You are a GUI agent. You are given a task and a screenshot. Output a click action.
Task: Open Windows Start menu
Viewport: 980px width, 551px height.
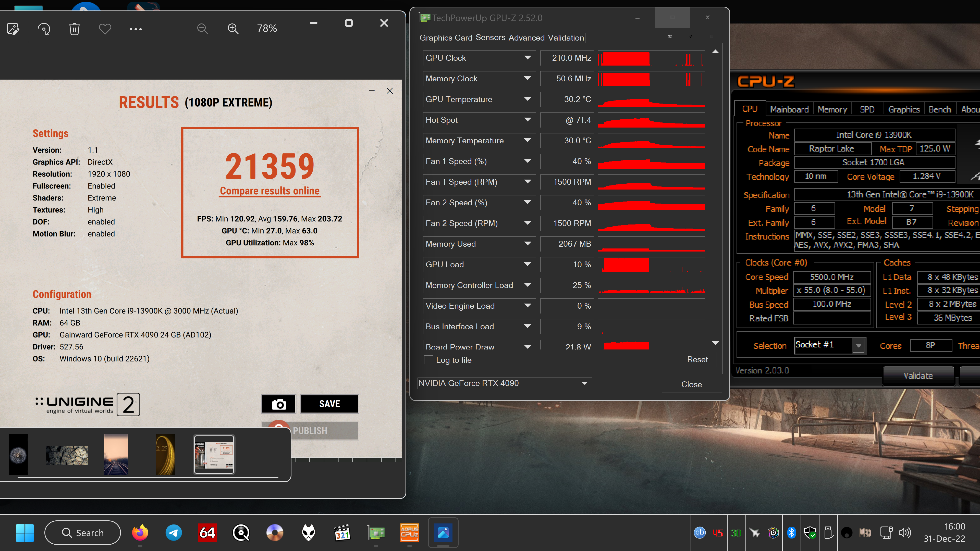(x=25, y=533)
